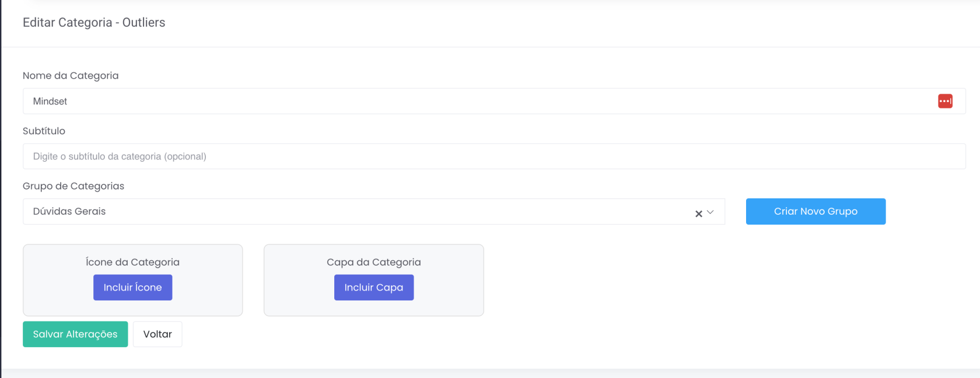Click into the Subtítulo input field
Viewport: 980px width, 378px height.
[x=467, y=156]
